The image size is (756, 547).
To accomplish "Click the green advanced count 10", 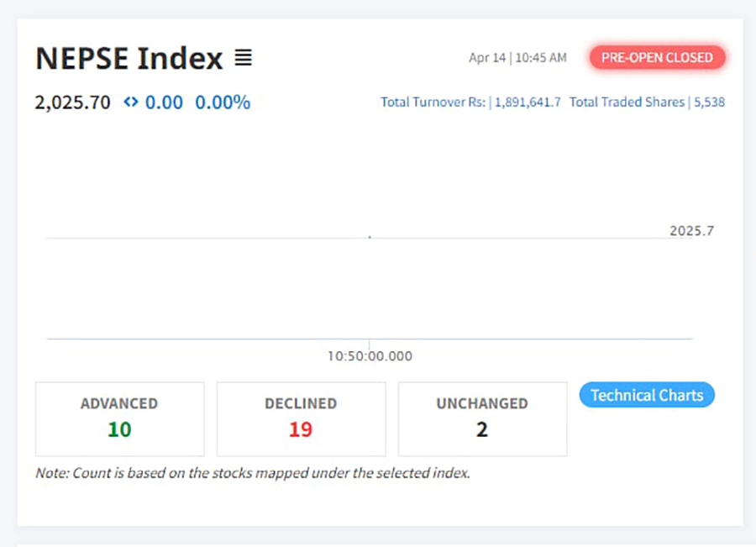I will pos(119,430).
